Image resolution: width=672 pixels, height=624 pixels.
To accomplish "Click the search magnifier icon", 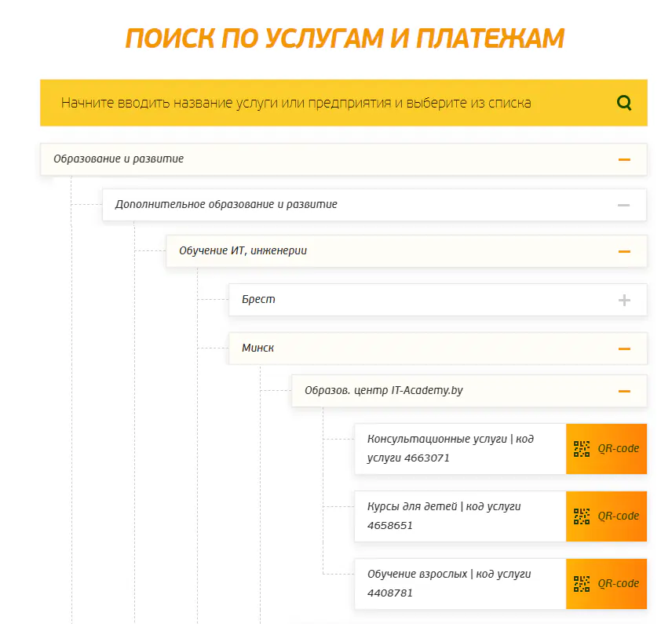I will coord(624,102).
